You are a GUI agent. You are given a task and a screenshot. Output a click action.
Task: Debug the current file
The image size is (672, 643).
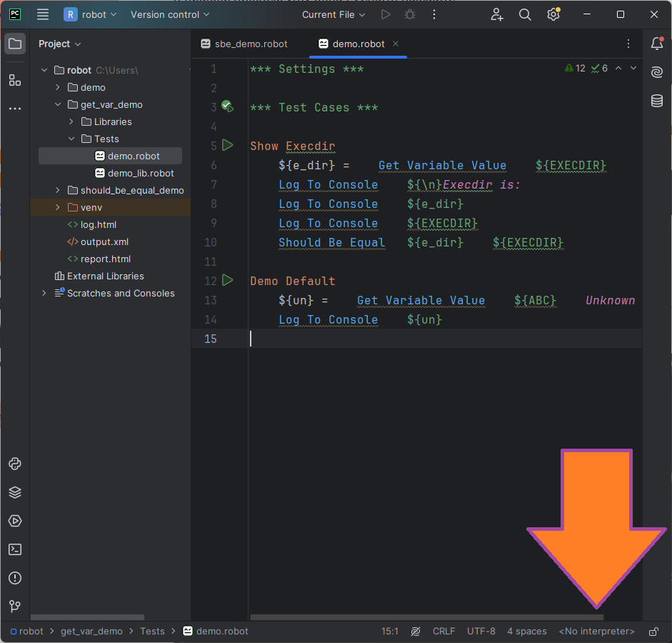(x=410, y=14)
